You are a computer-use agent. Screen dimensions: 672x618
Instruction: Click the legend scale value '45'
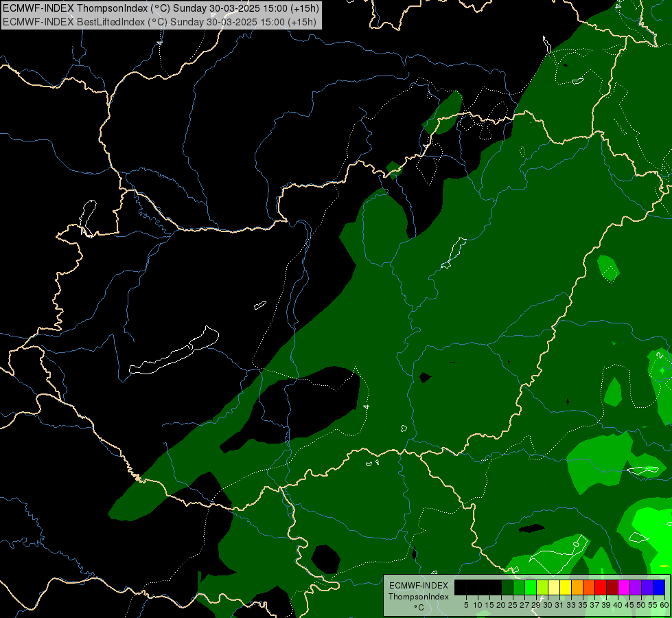pos(629,605)
